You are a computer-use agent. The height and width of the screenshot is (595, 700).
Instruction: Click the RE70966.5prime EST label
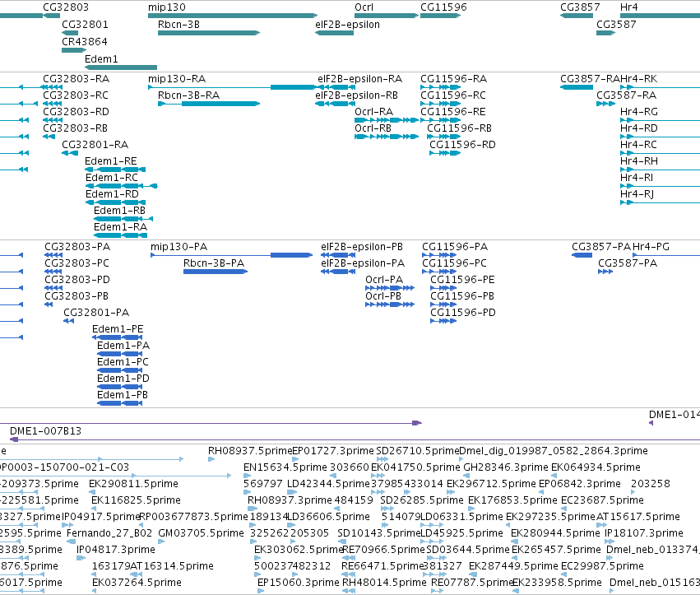[383, 550]
